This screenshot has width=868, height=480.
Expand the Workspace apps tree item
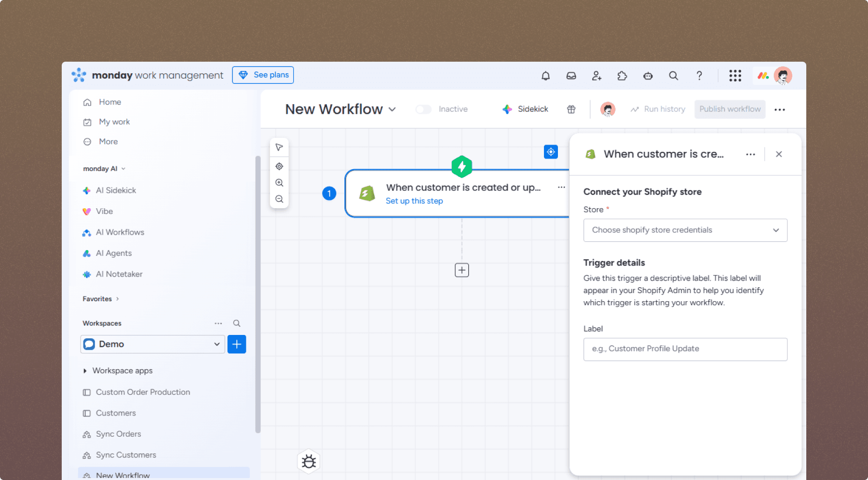[85, 371]
